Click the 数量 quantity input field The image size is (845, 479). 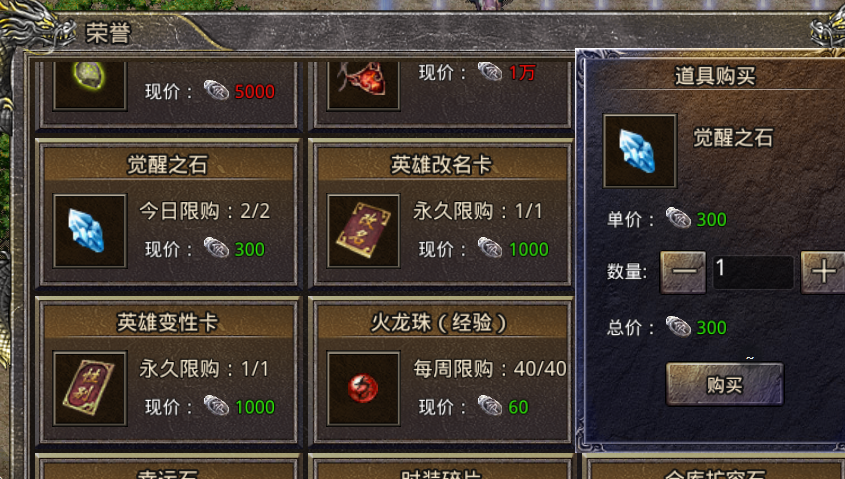(x=753, y=272)
